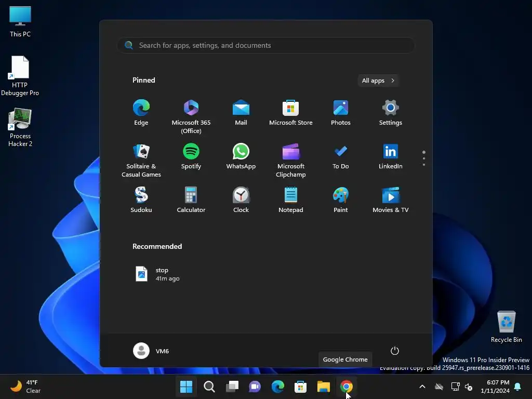Image resolution: width=532 pixels, height=399 pixels.
Task: Open Spotify
Action: pos(191,156)
